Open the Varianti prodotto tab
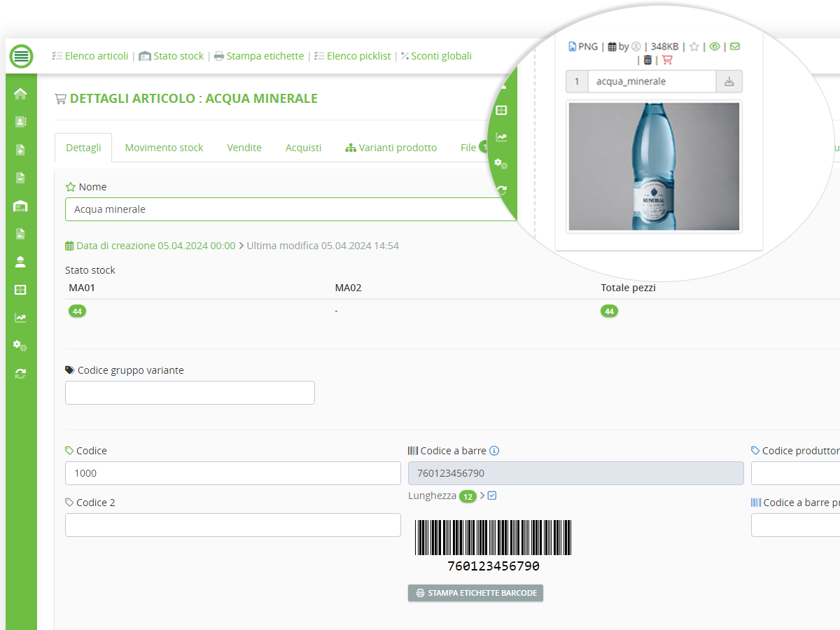 point(397,147)
